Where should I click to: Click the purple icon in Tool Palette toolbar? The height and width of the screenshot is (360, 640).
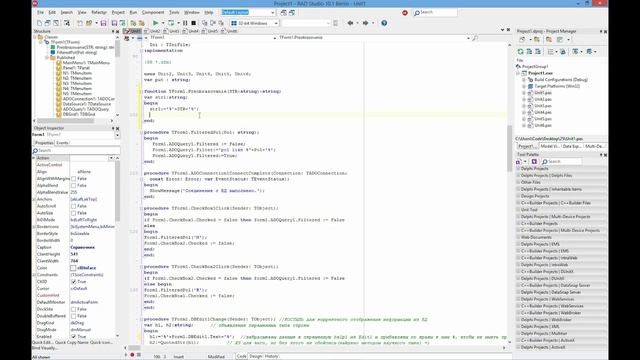pos(534,162)
